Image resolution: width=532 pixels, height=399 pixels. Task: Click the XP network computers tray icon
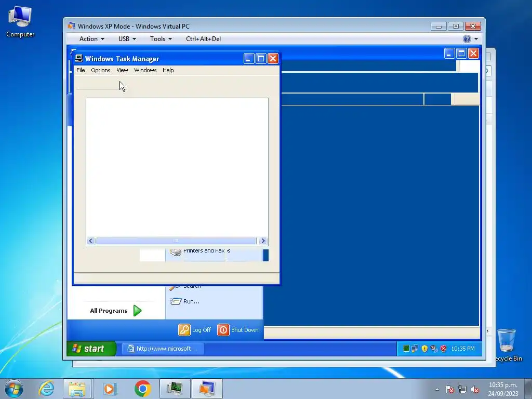click(415, 349)
